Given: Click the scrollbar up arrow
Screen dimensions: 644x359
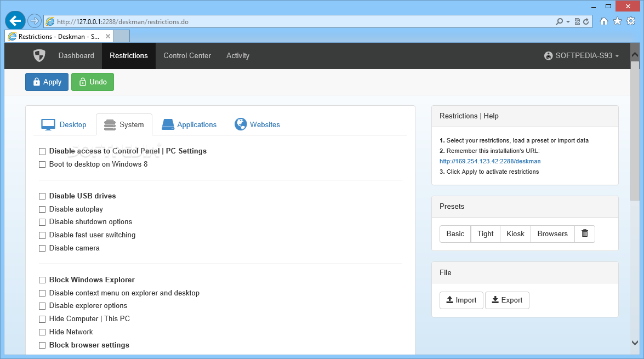Looking at the screenshot, I should [x=635, y=55].
